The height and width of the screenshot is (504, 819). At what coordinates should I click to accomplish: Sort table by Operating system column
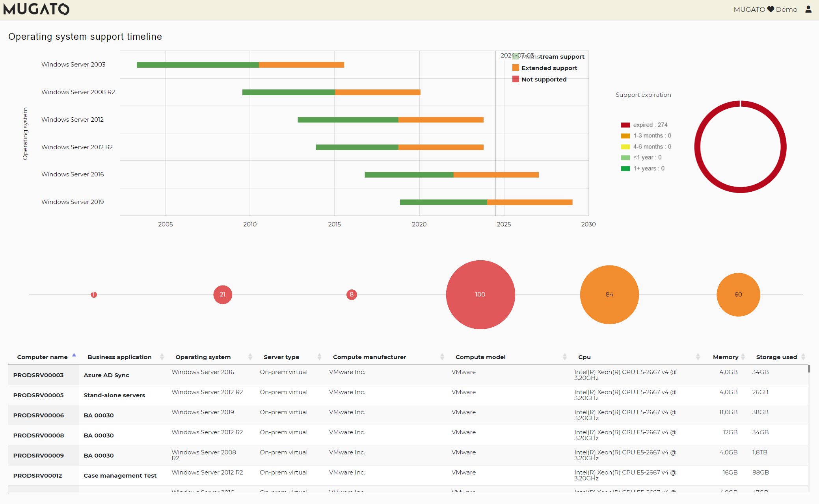coord(203,357)
